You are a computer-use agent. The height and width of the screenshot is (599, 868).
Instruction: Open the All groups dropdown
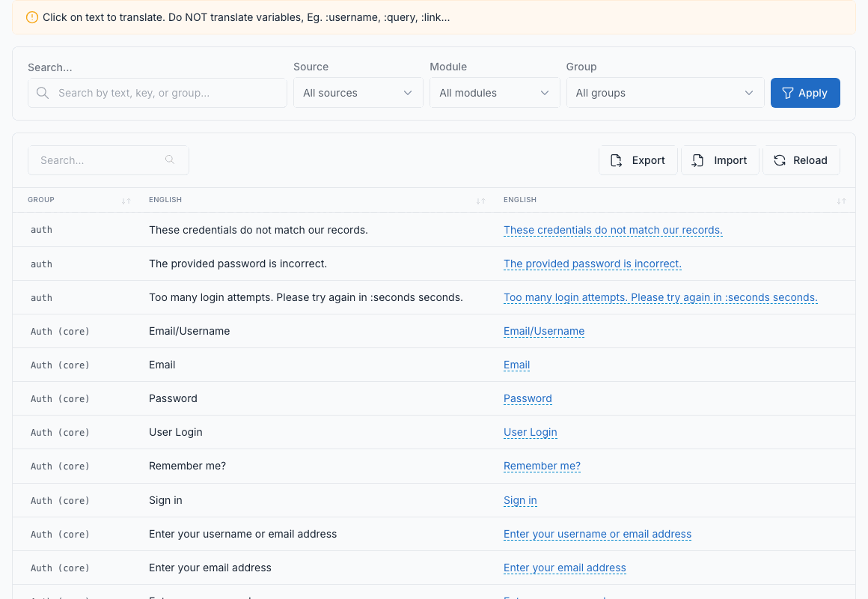click(664, 93)
